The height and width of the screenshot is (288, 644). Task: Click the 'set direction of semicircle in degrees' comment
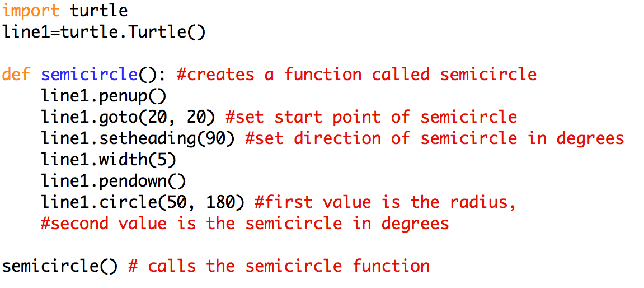pyautogui.click(x=434, y=138)
